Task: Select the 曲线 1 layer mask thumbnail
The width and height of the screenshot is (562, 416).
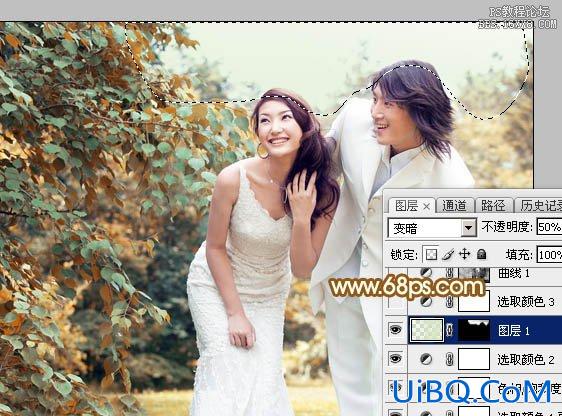Action: [x=474, y=274]
